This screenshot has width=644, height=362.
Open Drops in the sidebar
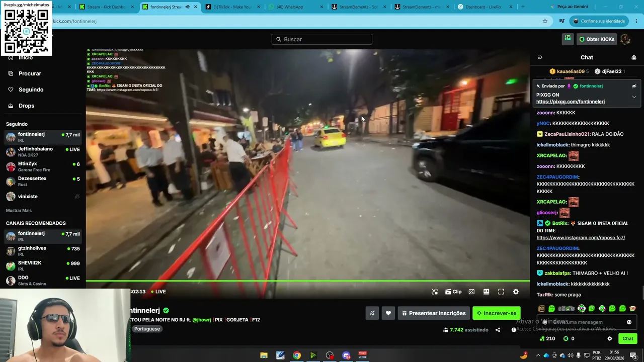pos(26,106)
